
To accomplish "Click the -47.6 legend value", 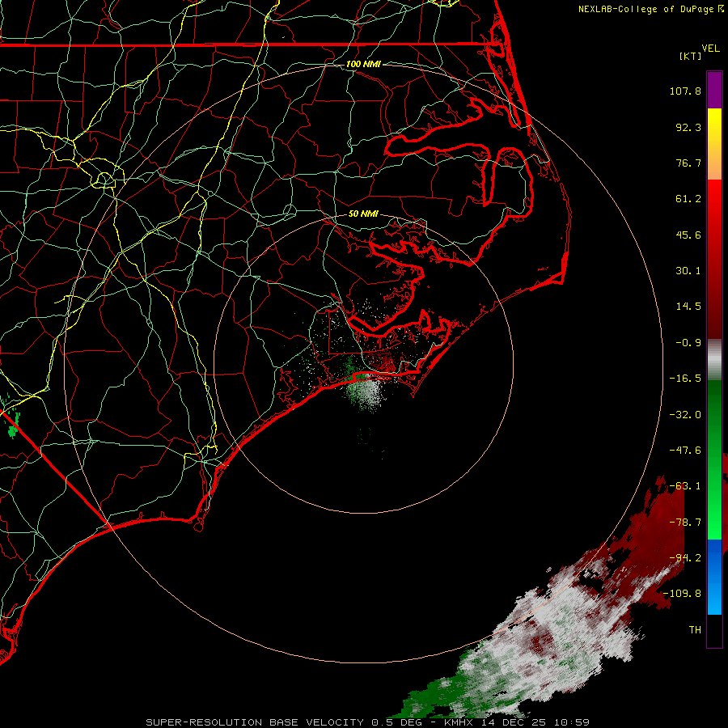I will 685,451.
